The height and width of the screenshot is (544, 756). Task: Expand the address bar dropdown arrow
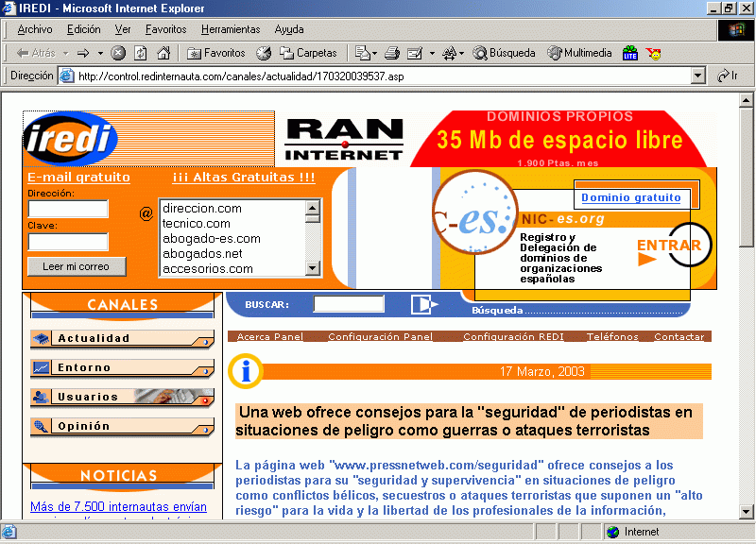[x=697, y=76]
